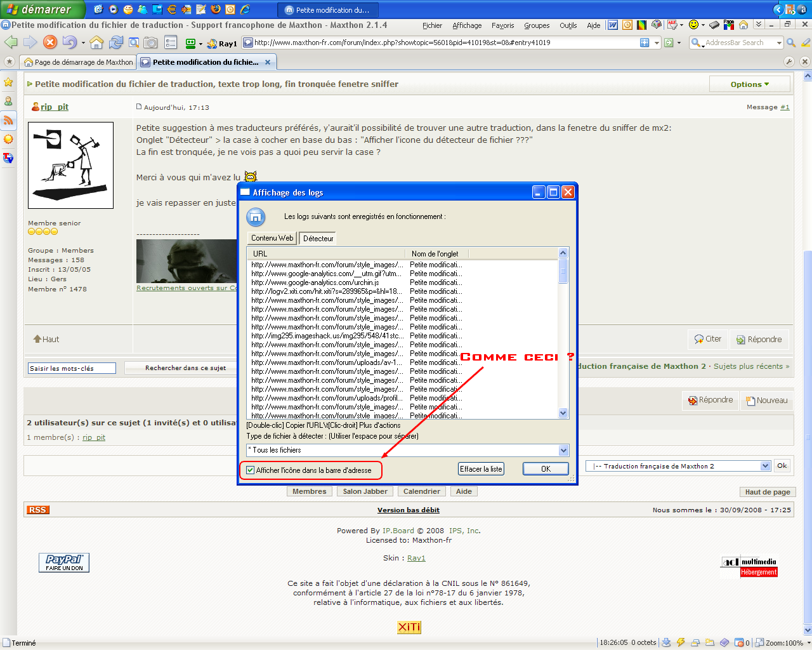Open the Zoom:100% dropdown in status bar
This screenshot has width=812, height=650.
tap(808, 642)
